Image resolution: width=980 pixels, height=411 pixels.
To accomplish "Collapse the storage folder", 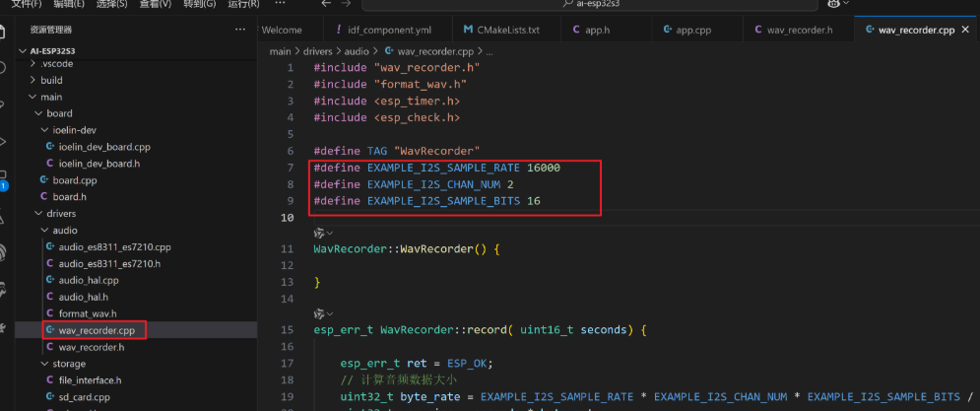I will (x=44, y=364).
